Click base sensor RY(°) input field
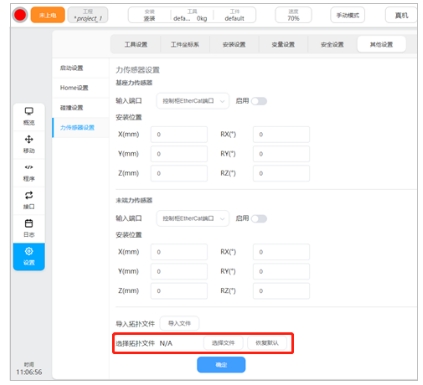The image size is (423, 385). pyautogui.click(x=281, y=154)
